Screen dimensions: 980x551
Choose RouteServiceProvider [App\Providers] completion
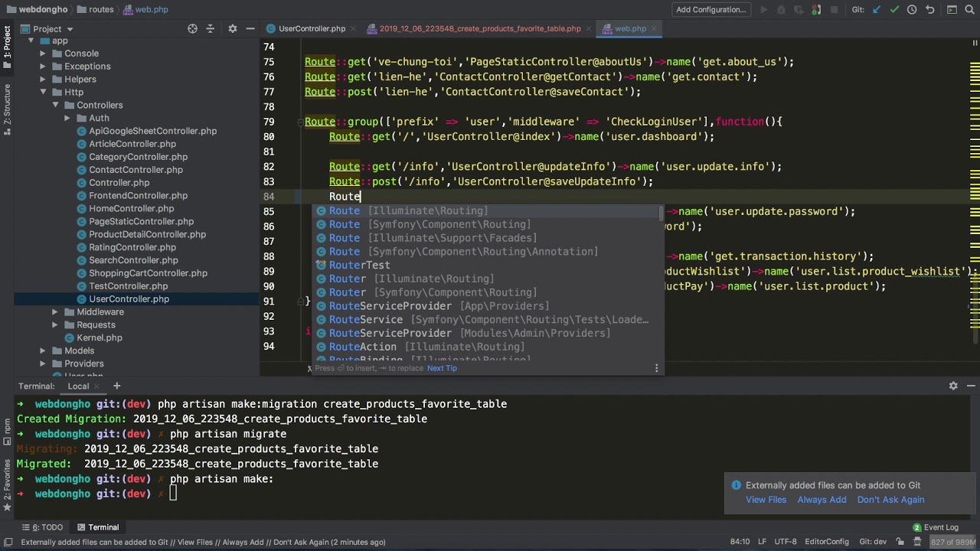click(489, 306)
